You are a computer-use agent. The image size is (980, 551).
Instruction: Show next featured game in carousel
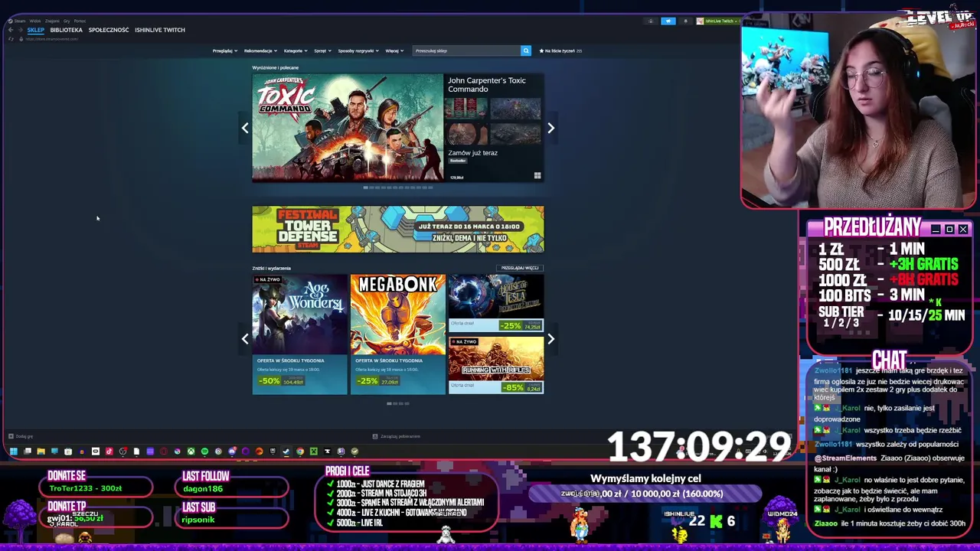550,128
